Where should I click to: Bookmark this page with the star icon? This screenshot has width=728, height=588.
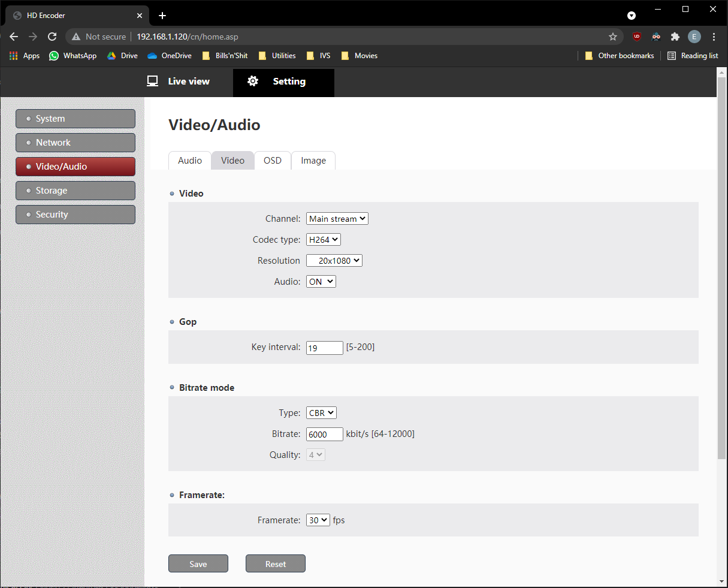[x=613, y=37]
